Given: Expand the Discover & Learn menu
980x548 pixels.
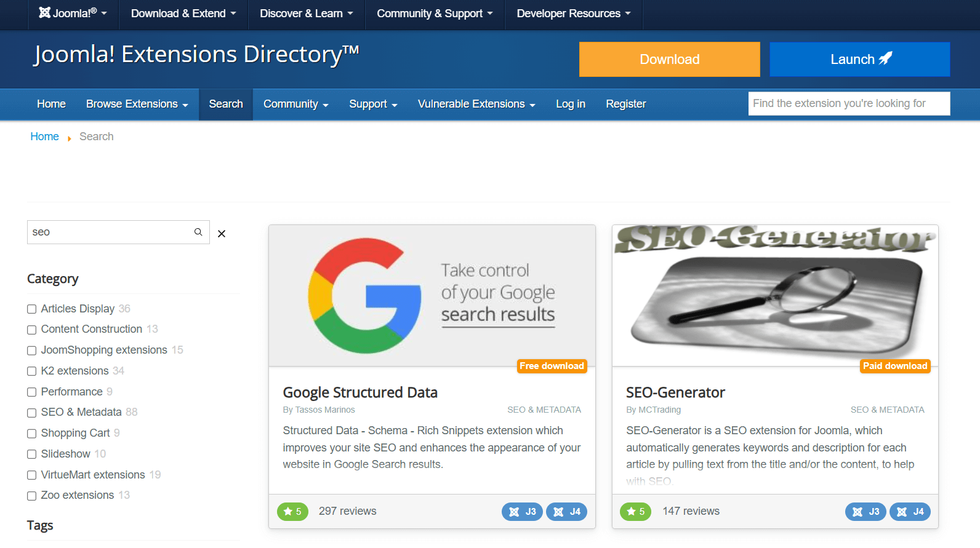Looking at the screenshot, I should tap(307, 14).
